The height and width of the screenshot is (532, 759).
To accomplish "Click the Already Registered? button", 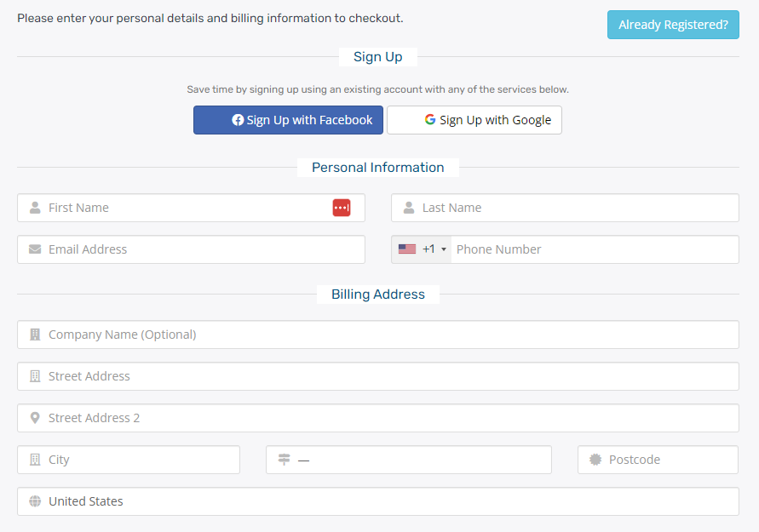I will 672,25.
